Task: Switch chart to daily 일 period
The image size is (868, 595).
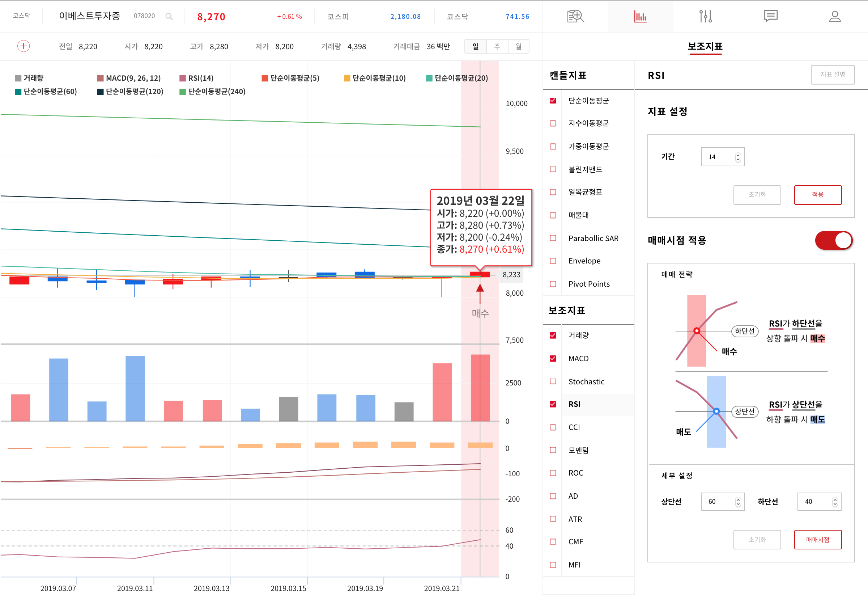Action: (476, 46)
